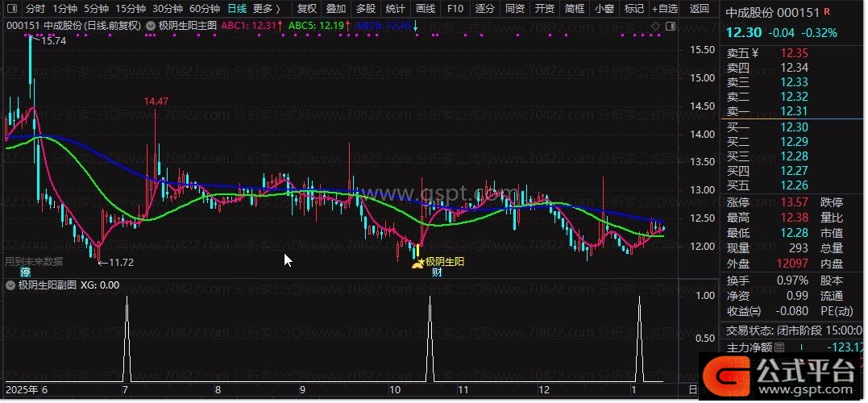Expand the 极阴生阳副图 indicator dropdown

[10, 285]
